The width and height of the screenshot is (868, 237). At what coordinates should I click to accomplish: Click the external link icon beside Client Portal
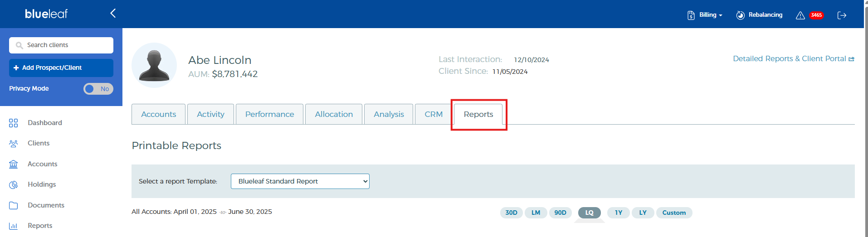coord(851,59)
